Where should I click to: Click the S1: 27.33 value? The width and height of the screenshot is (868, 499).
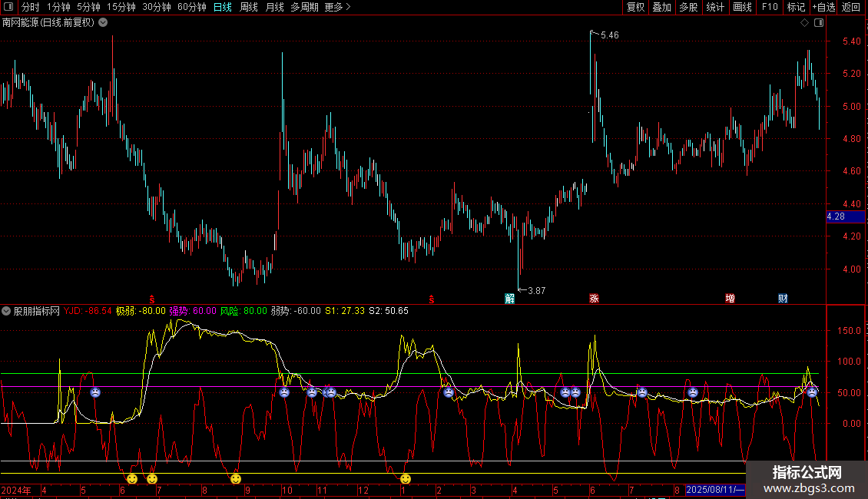pyautogui.click(x=345, y=311)
